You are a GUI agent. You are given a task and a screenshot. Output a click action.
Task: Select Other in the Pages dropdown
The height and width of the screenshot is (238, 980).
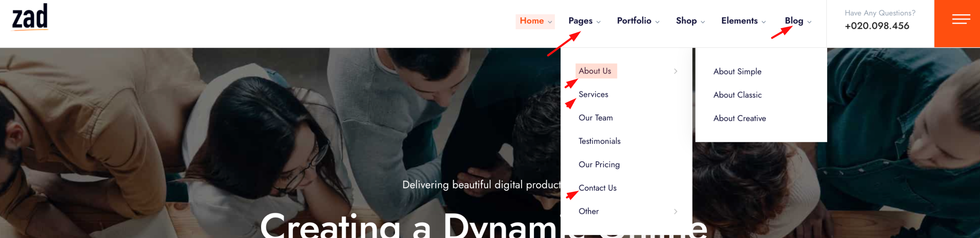click(589, 211)
